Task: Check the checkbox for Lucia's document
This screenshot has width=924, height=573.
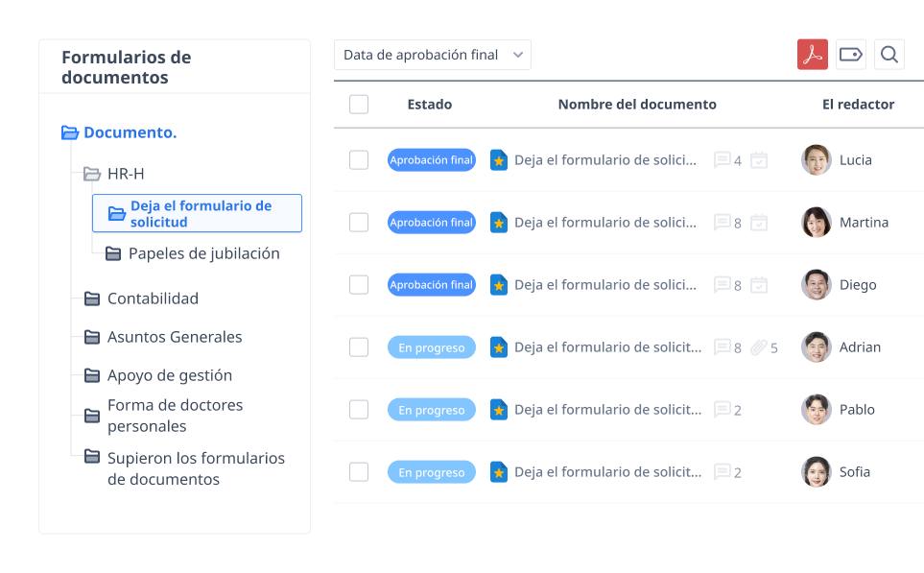Action: 359,160
